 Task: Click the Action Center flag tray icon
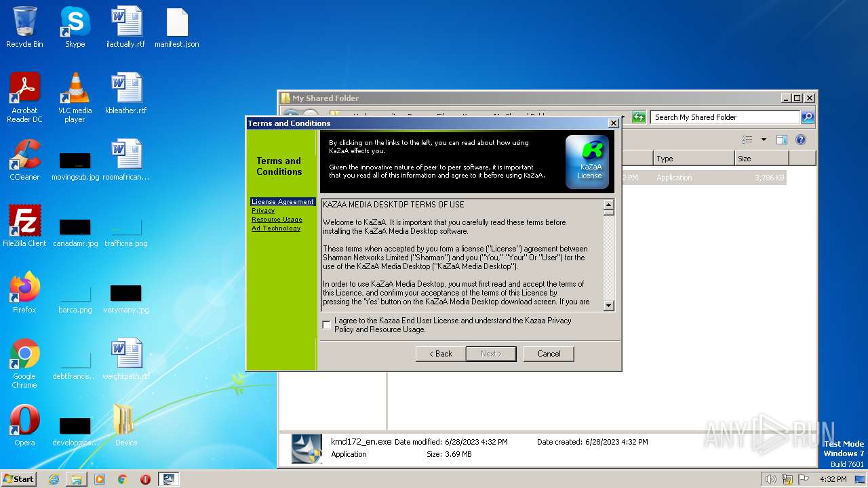(804, 479)
